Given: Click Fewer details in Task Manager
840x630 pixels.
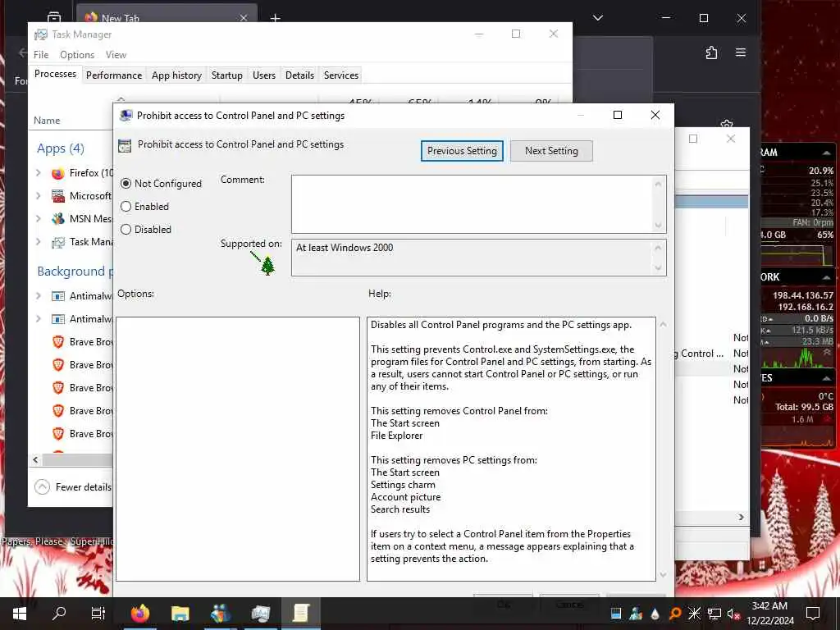Looking at the screenshot, I should [x=73, y=487].
